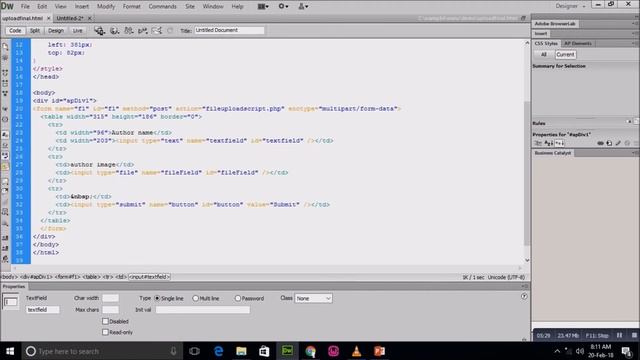This screenshot has height=360, width=640.
Task: Click the Select Parent Tag coding icon
Action: point(5,109)
